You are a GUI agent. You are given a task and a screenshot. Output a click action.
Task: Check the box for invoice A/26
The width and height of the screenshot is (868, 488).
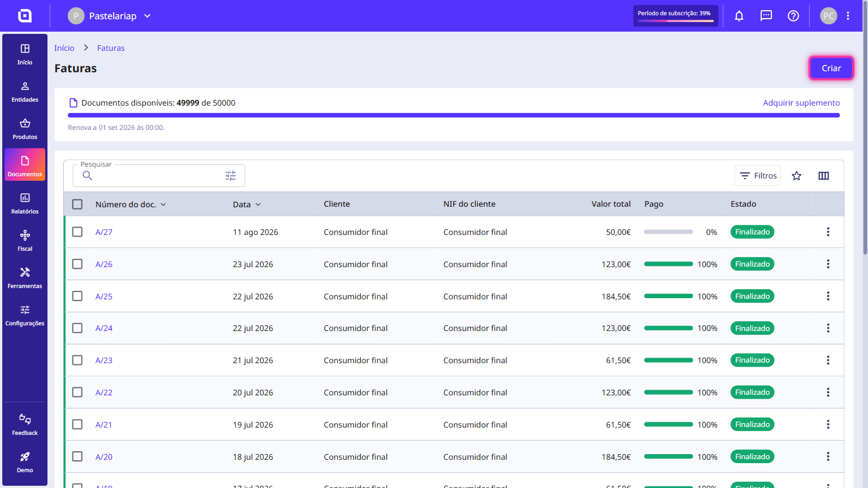(x=77, y=264)
